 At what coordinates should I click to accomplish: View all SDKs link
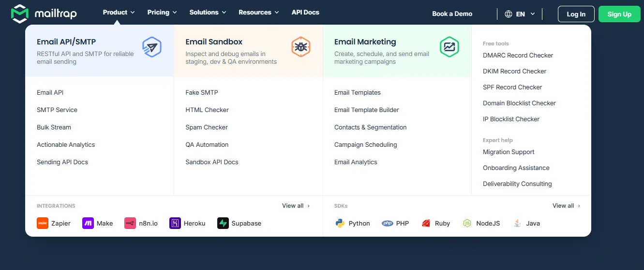tap(566, 206)
